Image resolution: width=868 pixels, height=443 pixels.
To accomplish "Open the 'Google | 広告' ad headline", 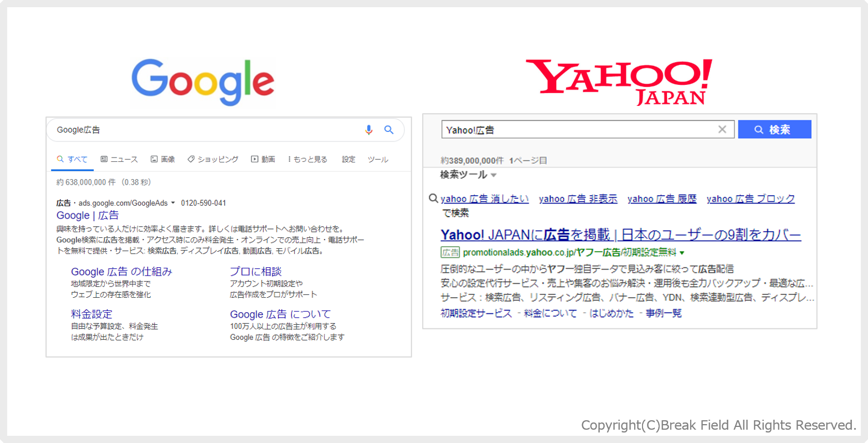I will point(88,215).
